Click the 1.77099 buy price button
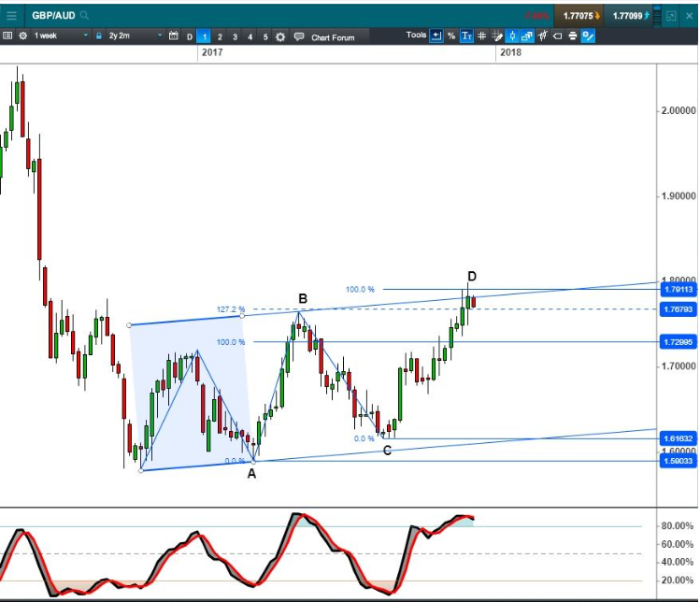The width and height of the screenshot is (700, 602). (x=631, y=16)
